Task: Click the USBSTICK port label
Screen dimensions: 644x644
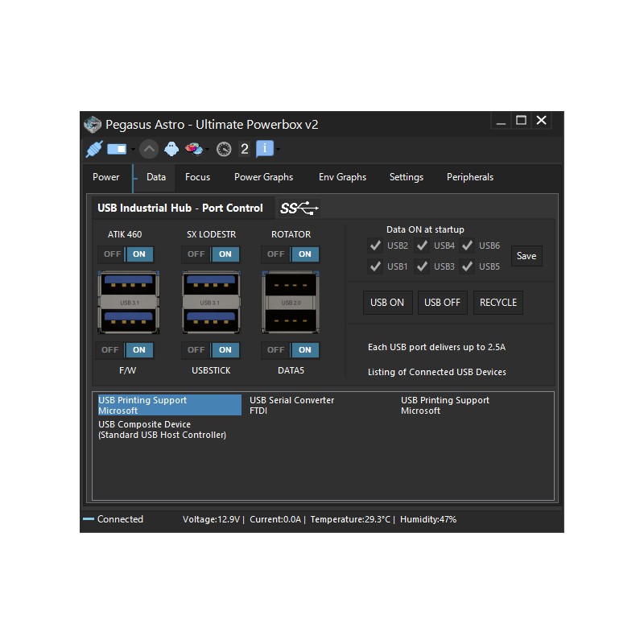Action: pyautogui.click(x=211, y=370)
